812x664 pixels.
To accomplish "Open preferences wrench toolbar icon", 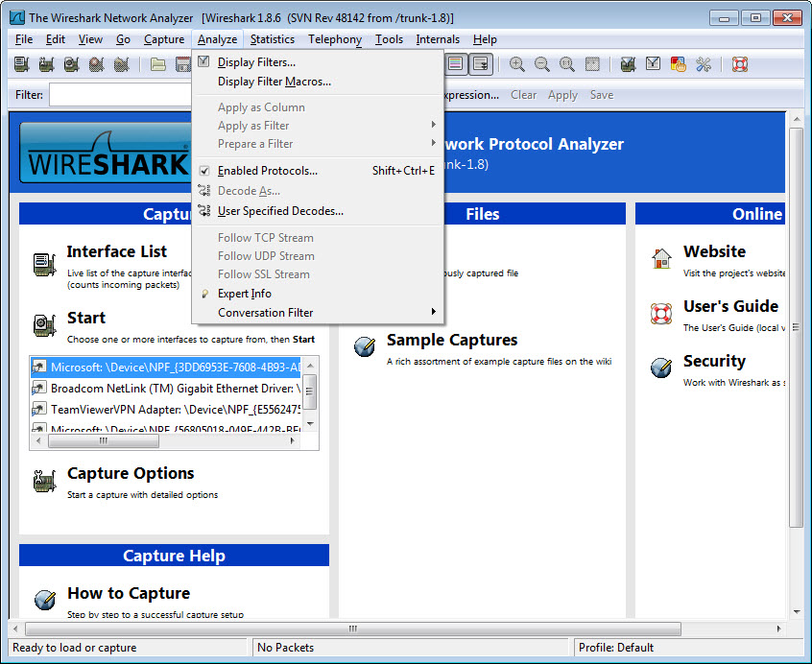I will tap(704, 64).
